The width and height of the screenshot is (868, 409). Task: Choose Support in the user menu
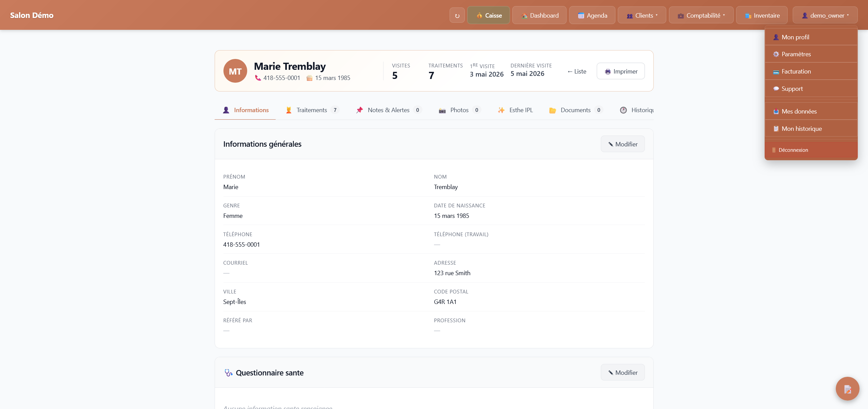tap(811, 89)
